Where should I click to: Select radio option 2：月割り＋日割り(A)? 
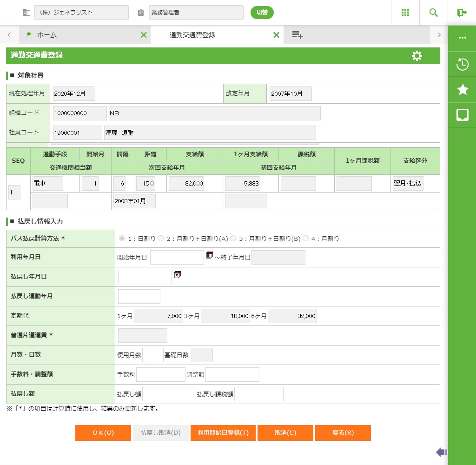point(161,239)
